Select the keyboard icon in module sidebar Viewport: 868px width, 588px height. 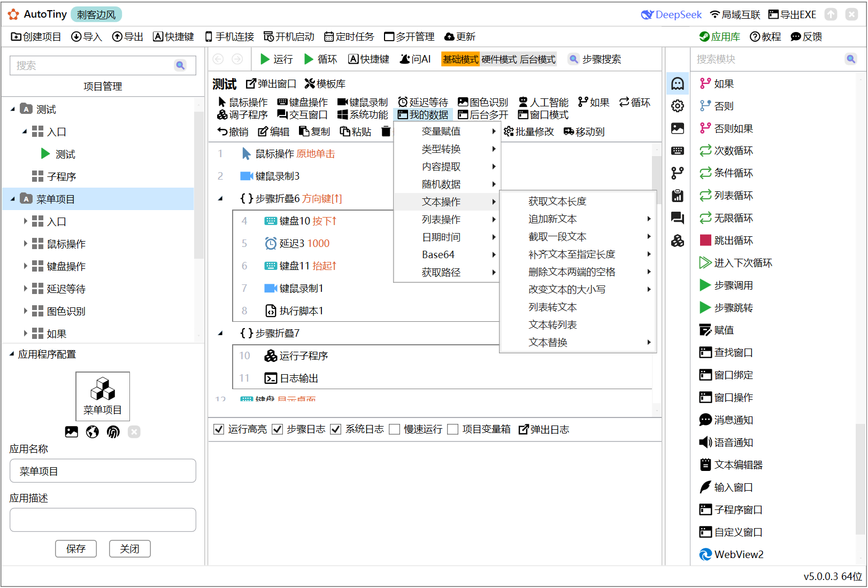tap(678, 151)
